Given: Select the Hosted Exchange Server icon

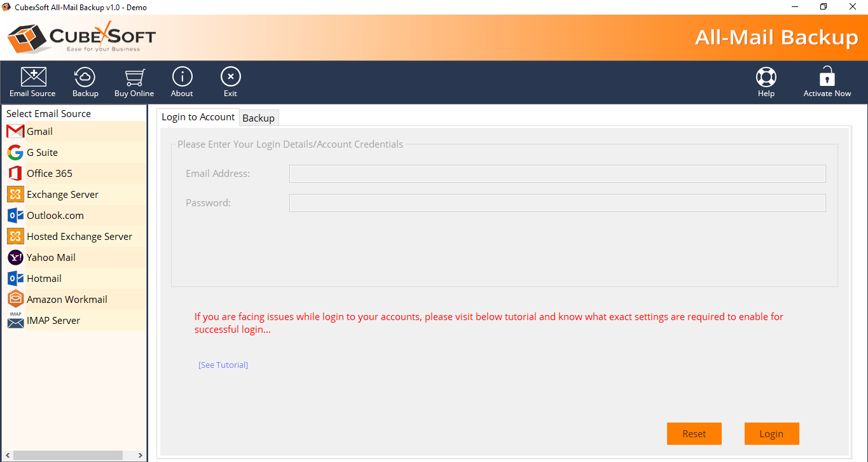Looking at the screenshot, I should pos(15,237).
